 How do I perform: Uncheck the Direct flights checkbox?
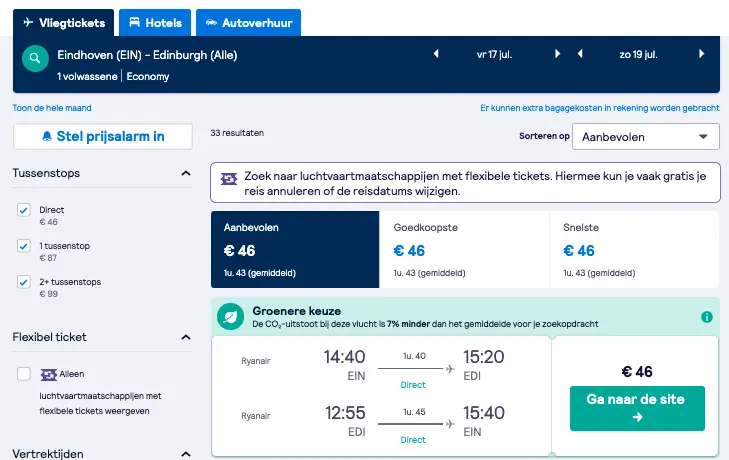[24, 210]
